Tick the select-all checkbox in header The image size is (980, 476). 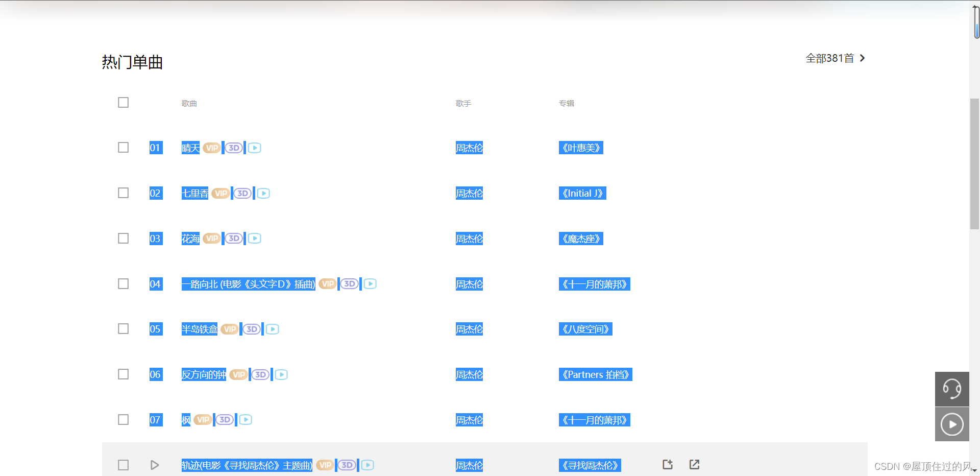[x=123, y=103]
